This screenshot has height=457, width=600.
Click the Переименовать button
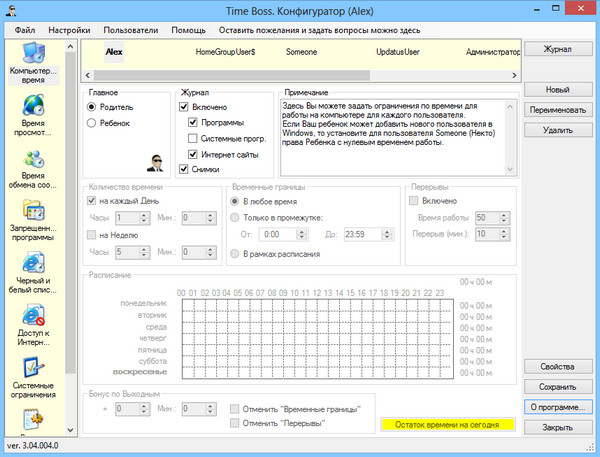(558, 110)
